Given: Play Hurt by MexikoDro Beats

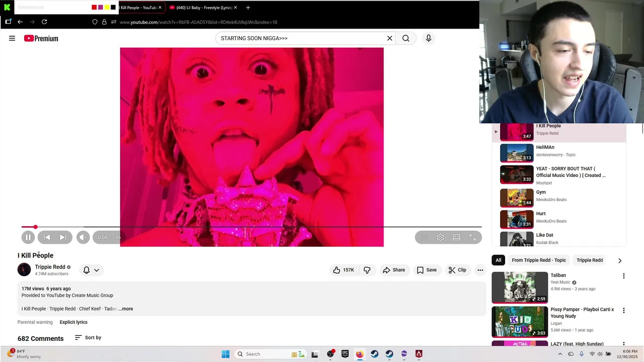Looking at the screenshot, I should (x=558, y=219).
